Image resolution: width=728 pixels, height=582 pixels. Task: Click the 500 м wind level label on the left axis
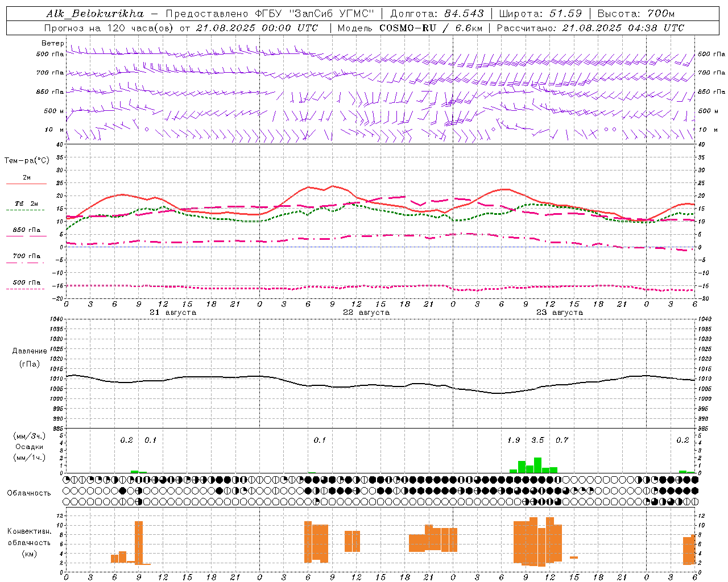(54, 111)
